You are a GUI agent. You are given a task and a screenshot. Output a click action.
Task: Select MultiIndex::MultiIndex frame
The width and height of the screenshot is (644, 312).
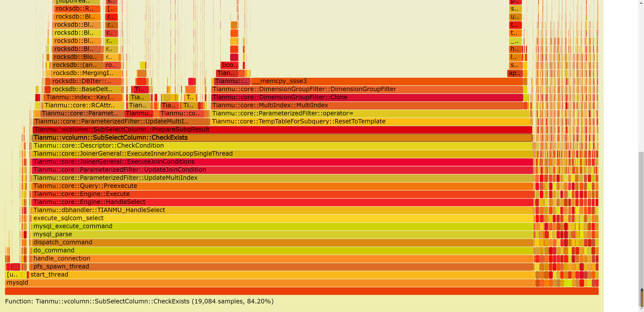click(367, 105)
